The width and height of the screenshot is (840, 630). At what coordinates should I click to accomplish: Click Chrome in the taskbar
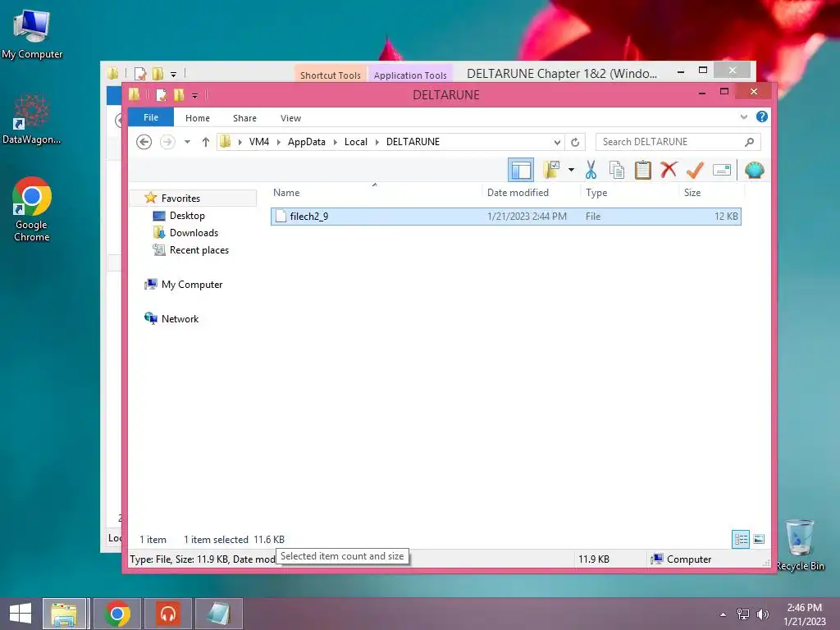pos(117,614)
